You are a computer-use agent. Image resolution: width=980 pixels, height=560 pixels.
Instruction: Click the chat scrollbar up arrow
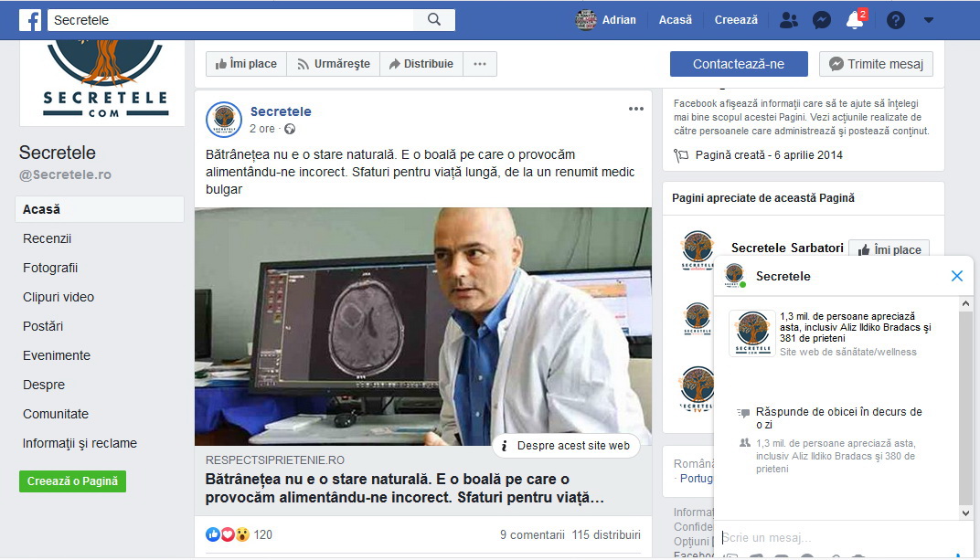pos(965,303)
